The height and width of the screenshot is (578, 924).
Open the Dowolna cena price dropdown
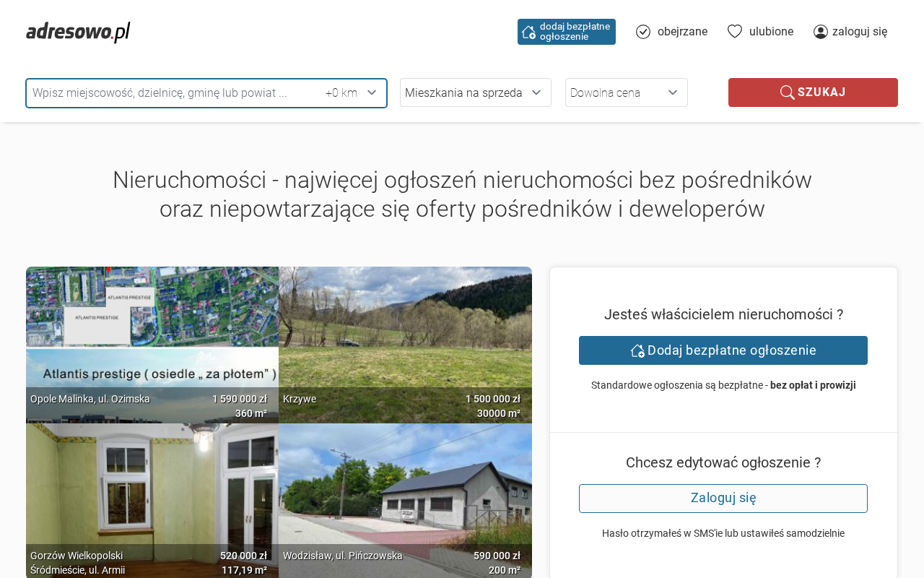point(626,92)
